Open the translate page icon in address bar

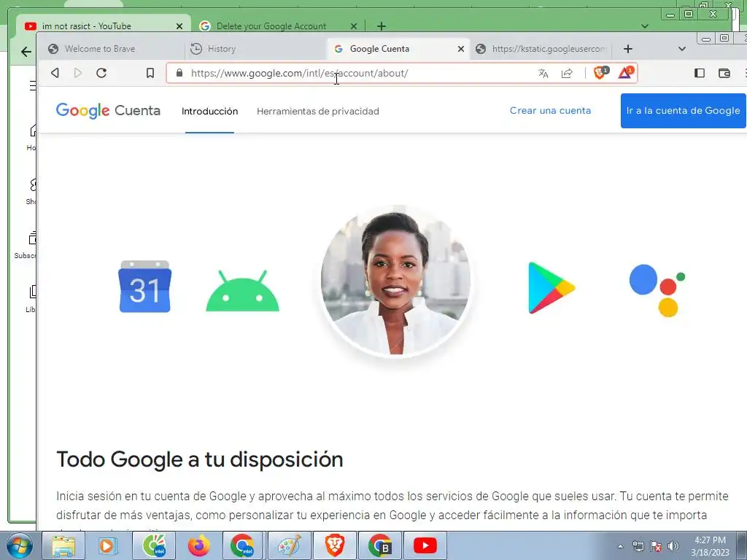click(x=543, y=74)
